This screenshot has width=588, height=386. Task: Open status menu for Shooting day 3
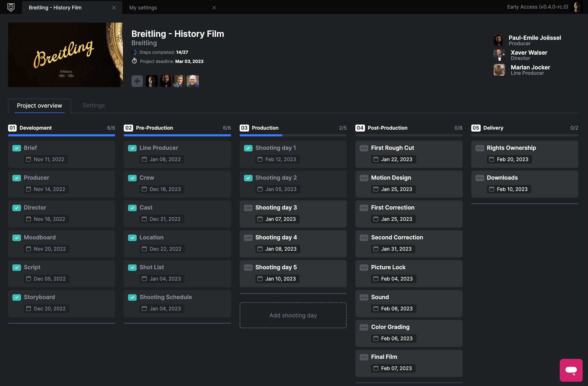(248, 208)
